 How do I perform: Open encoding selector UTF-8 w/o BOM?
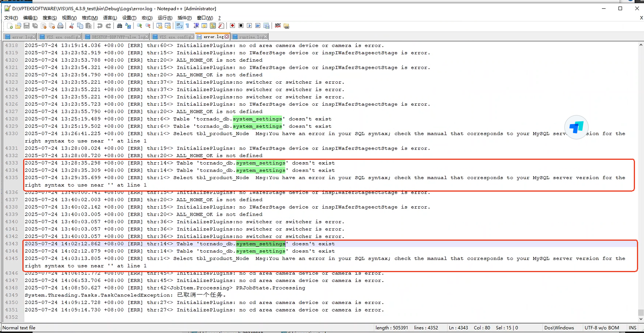click(602, 328)
